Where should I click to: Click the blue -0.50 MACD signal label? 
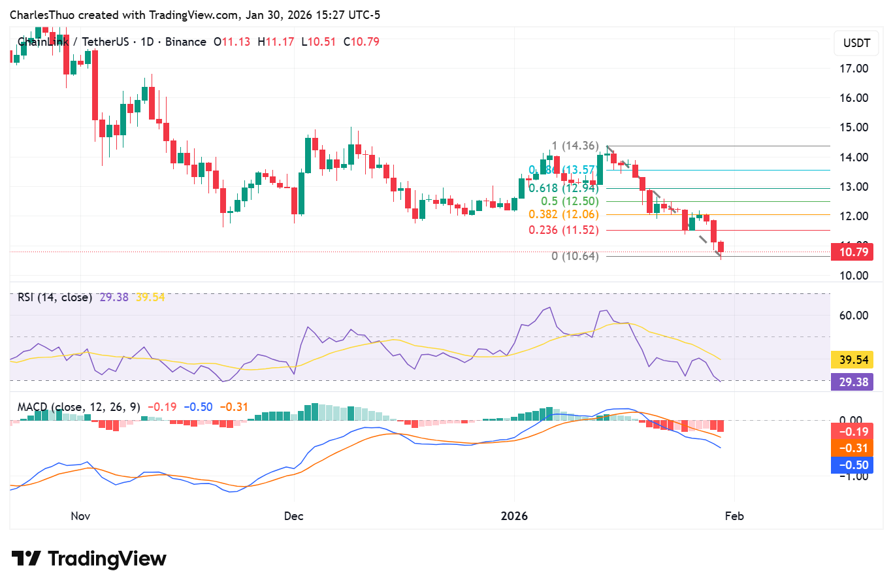[851, 465]
